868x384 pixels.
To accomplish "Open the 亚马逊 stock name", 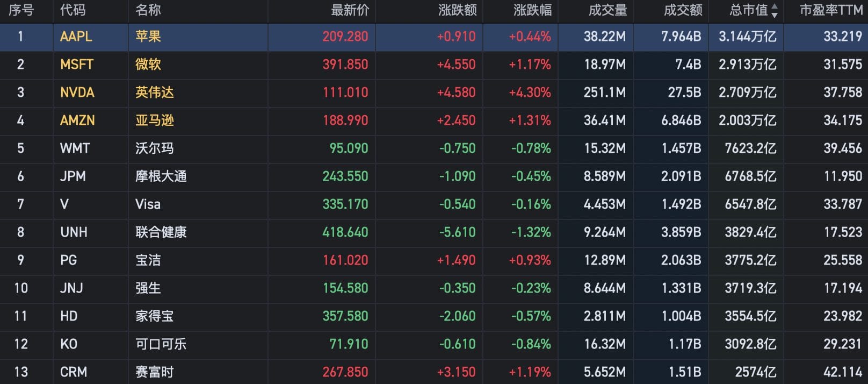I will point(155,120).
